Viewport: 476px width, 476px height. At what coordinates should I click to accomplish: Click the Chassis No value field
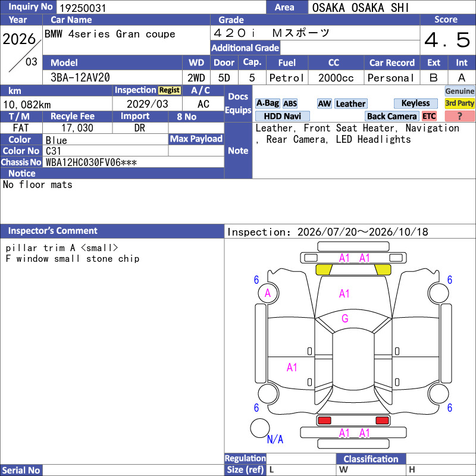pos(133,162)
